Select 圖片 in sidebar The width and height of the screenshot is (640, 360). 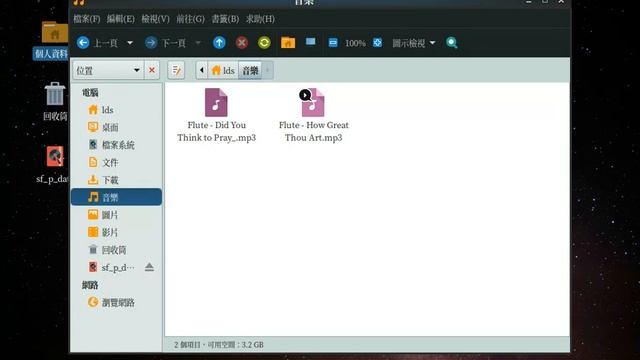pos(116,215)
